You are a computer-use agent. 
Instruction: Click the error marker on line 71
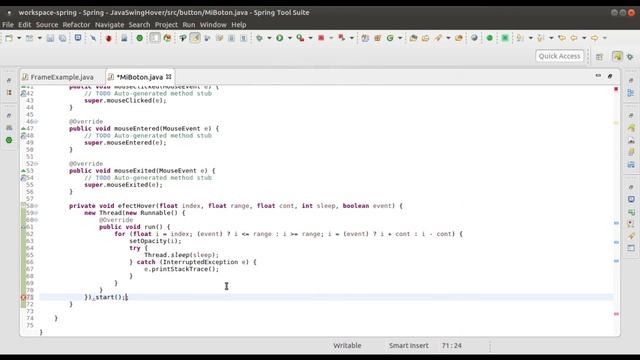[23, 297]
